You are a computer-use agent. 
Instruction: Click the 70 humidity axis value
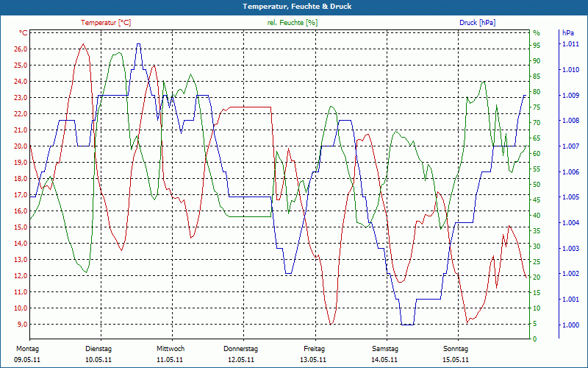537,123
